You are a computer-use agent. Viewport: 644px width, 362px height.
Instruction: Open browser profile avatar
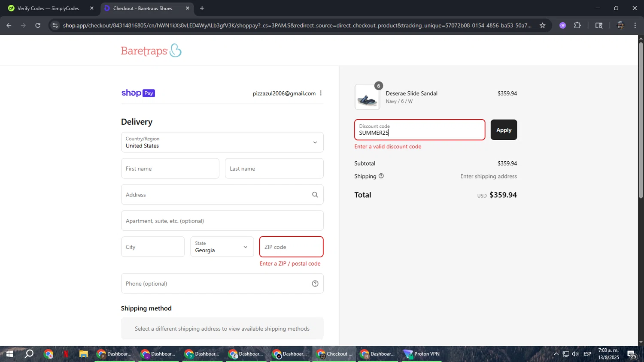[x=620, y=25]
